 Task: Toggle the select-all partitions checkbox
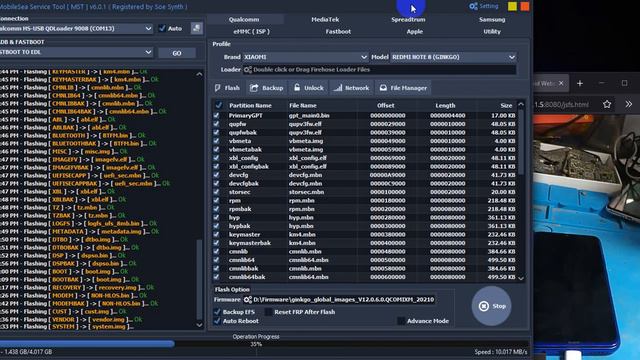219,105
